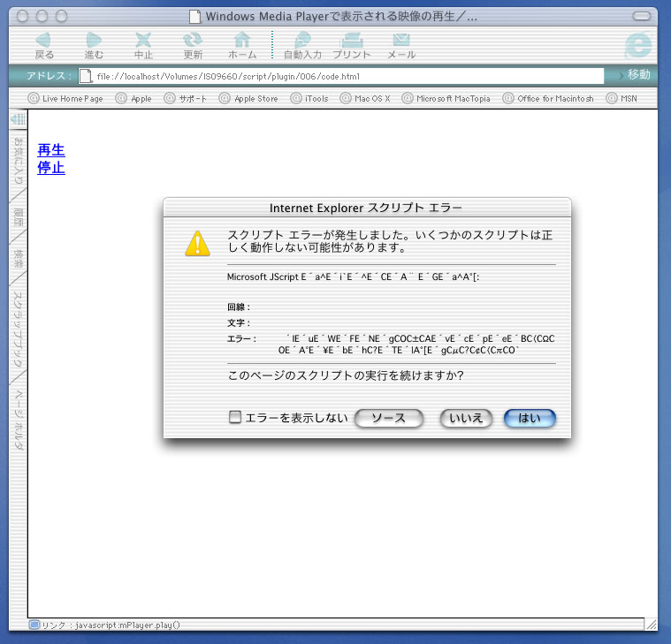Open the Apple Store favorites link
The image size is (671, 644).
248,98
